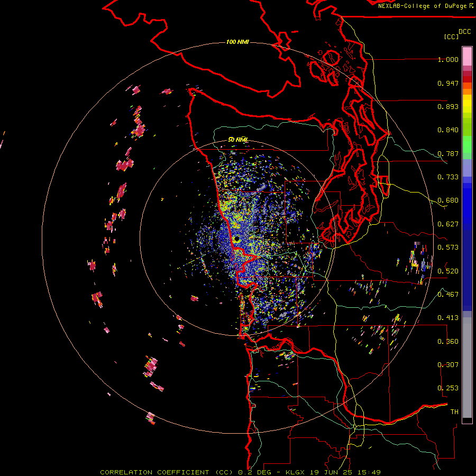Click the 0.573 scale value
Screen dimensions: 476x476
point(448,248)
